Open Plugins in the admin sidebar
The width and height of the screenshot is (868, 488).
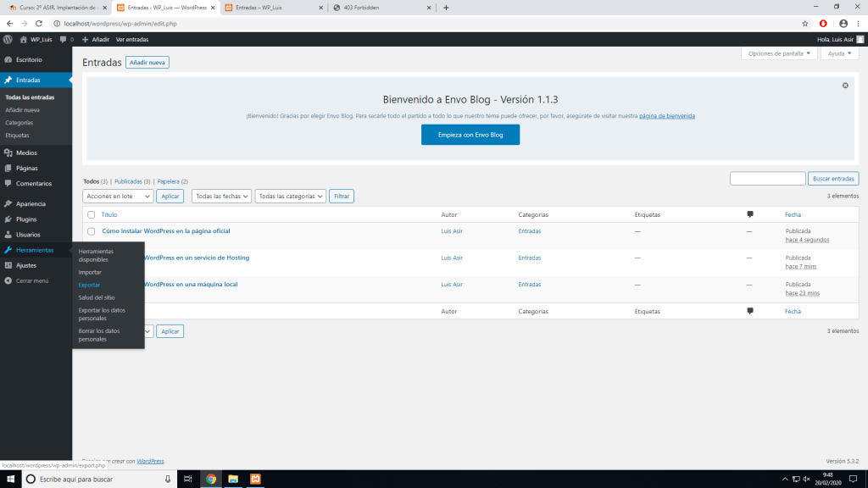coord(26,219)
